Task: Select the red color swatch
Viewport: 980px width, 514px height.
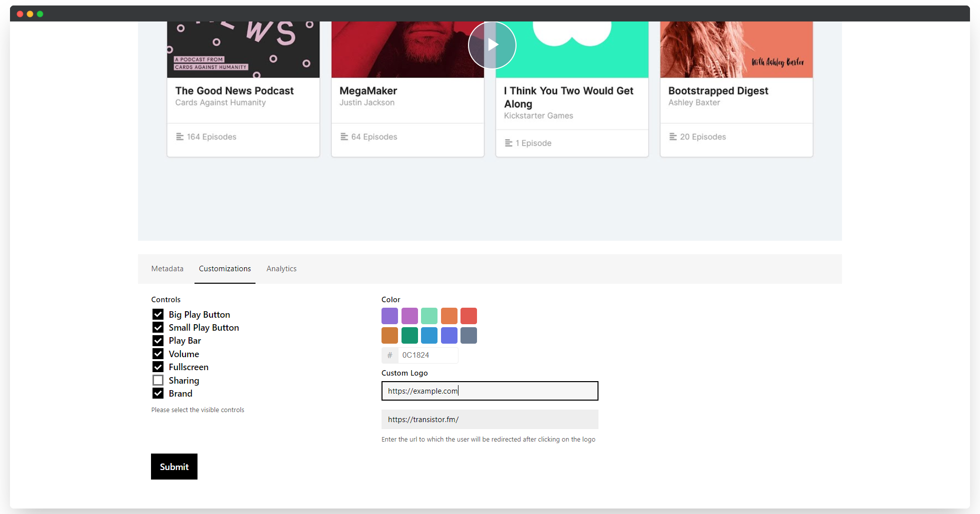Action: pos(469,316)
